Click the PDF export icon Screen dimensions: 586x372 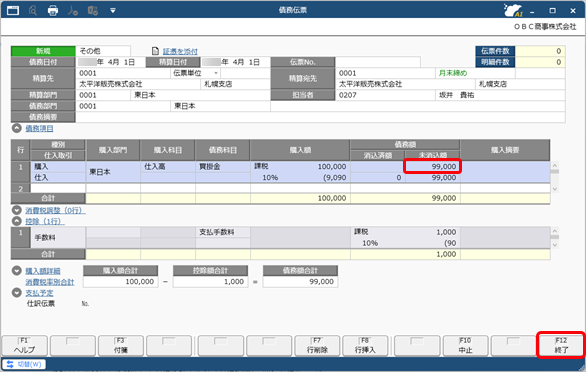[x=73, y=10]
